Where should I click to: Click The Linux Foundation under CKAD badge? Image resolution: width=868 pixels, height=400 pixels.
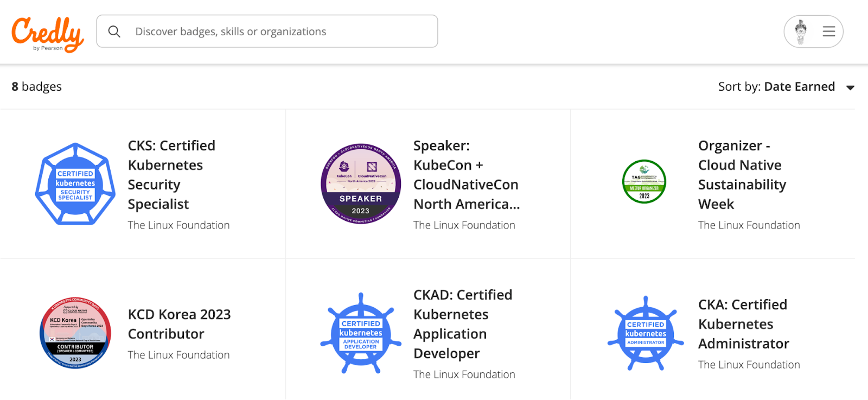(464, 374)
